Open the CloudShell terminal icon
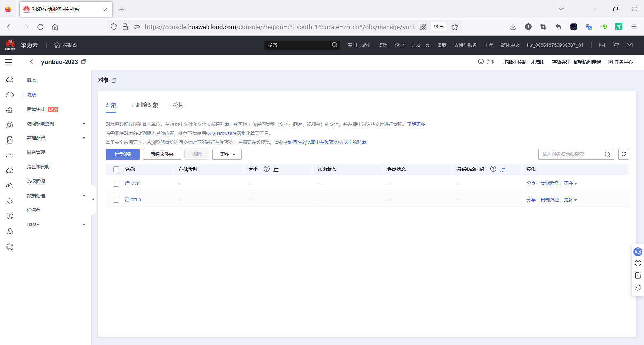Screen dimensions: 644x345 click(x=602, y=45)
